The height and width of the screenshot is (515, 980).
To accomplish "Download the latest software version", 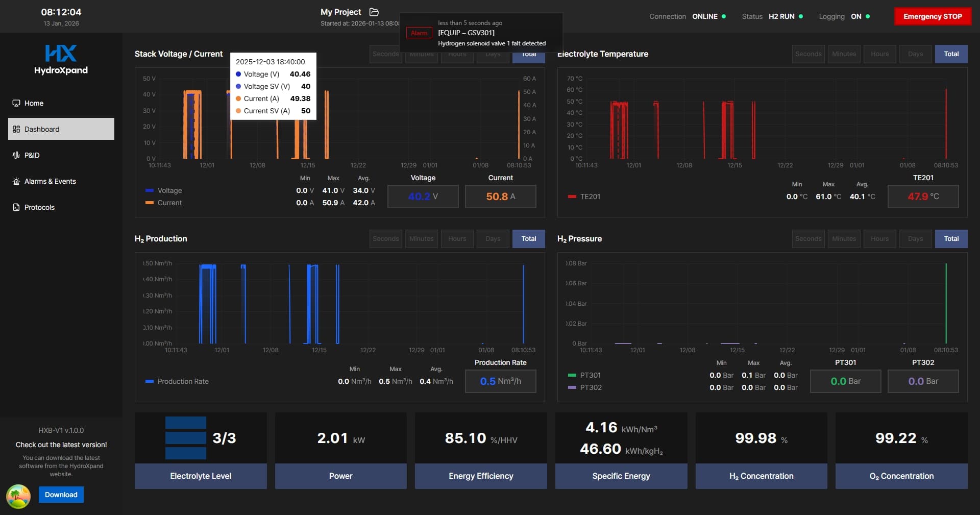I will [61, 495].
